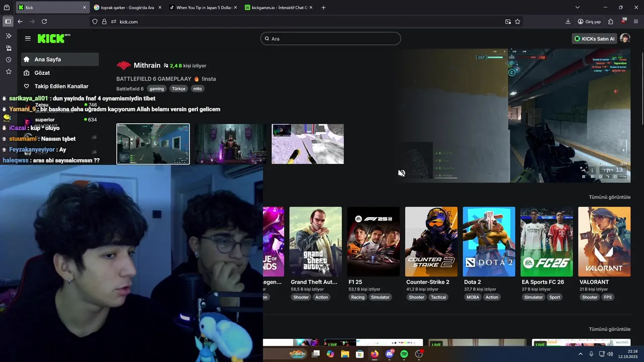644x362 pixels.
Task: Open picture-in-picture icon in address bar
Action: (508, 22)
